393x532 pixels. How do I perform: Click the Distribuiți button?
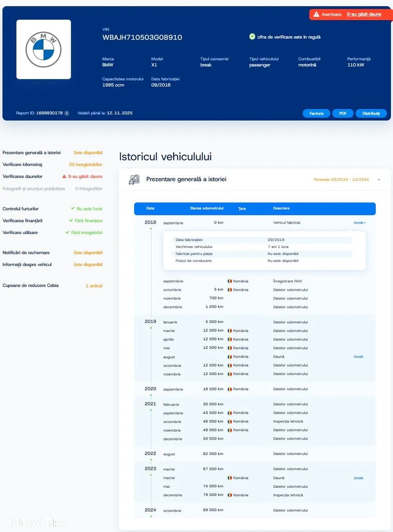pyautogui.click(x=371, y=113)
